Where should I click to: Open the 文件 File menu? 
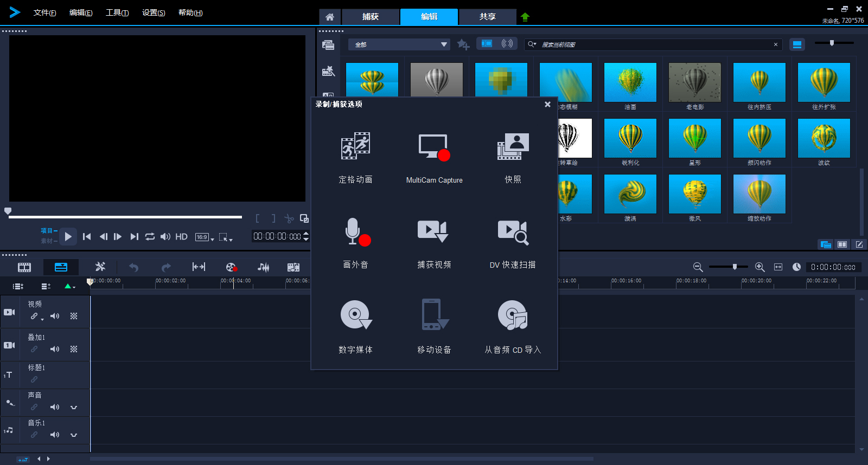tap(44, 12)
